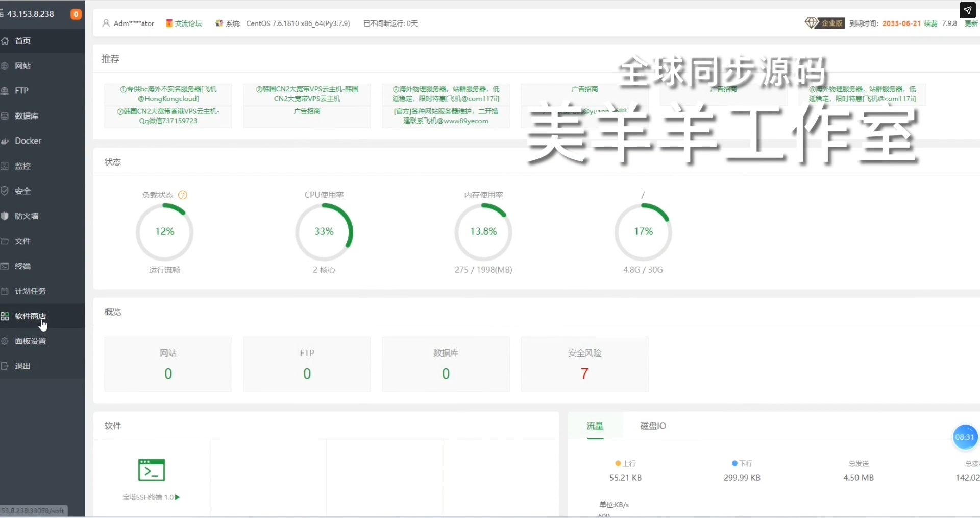This screenshot has width=980, height=518.
Task: Click the enterprise edition diamond badge
Action: (824, 23)
